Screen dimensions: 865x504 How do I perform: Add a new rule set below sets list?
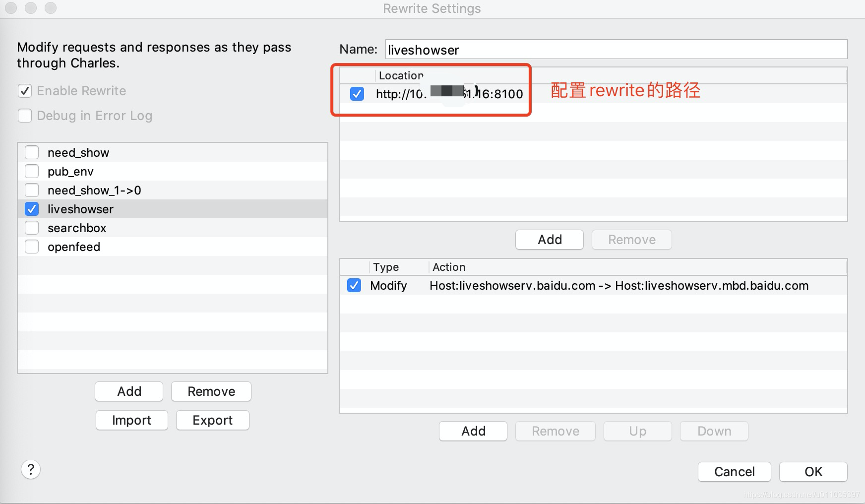(129, 391)
